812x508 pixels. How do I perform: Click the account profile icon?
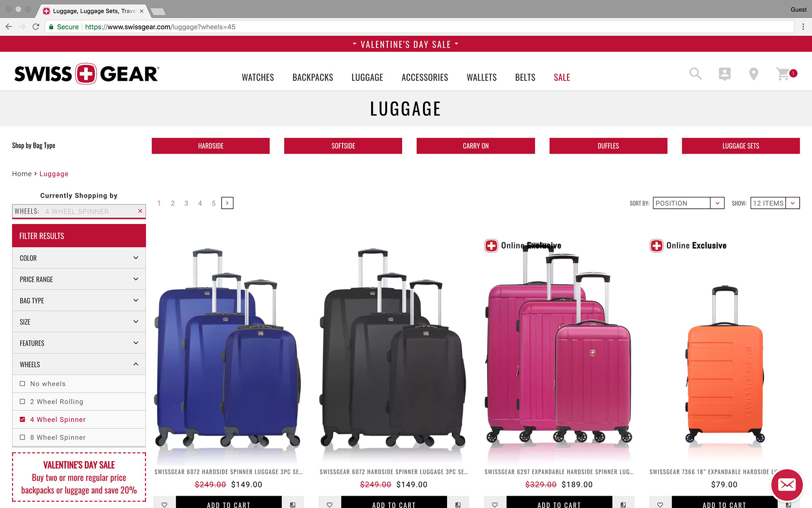[x=724, y=74]
